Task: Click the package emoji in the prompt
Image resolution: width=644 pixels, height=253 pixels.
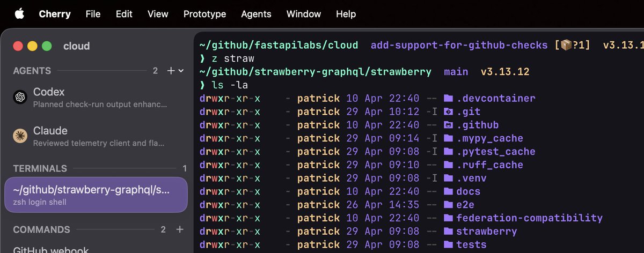Action: pos(567,46)
